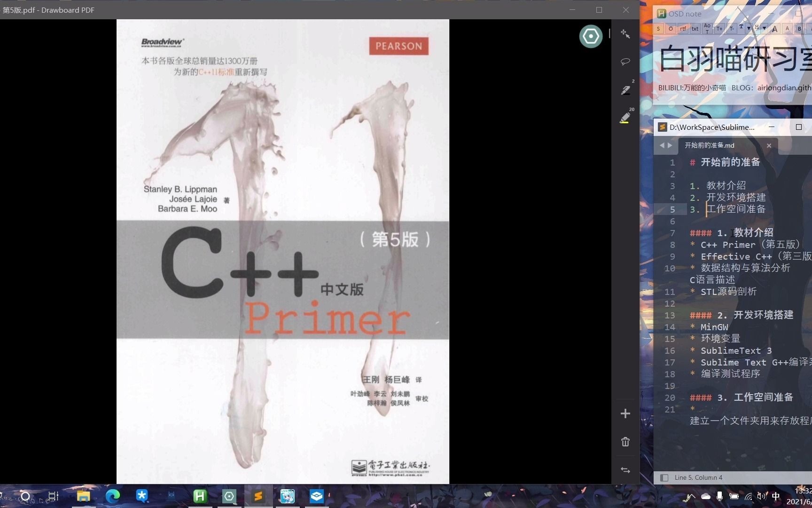Click the B bold button in OSD note
The width and height of the screenshot is (812, 508).
pos(799,29)
